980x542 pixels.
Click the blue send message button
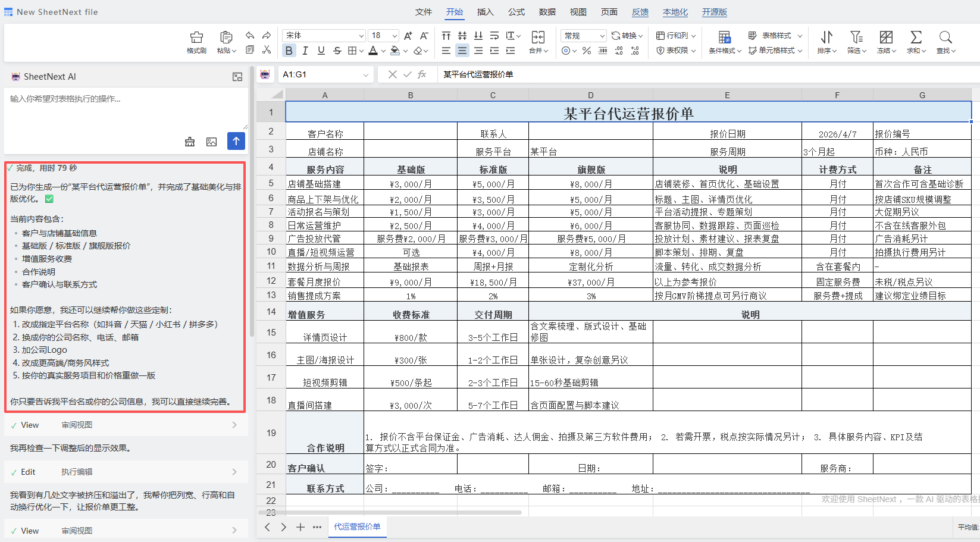pyautogui.click(x=236, y=141)
